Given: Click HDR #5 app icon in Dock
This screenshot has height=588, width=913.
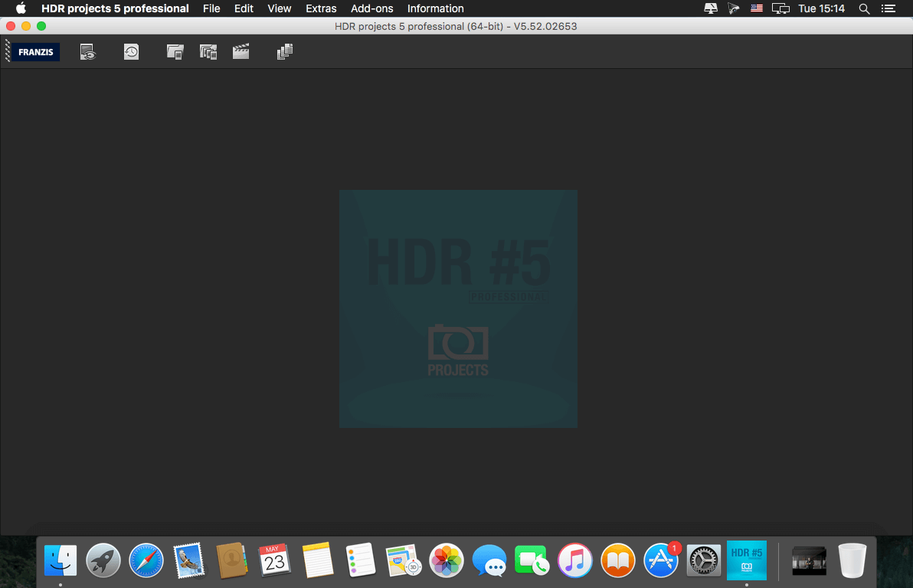Looking at the screenshot, I should (747, 560).
